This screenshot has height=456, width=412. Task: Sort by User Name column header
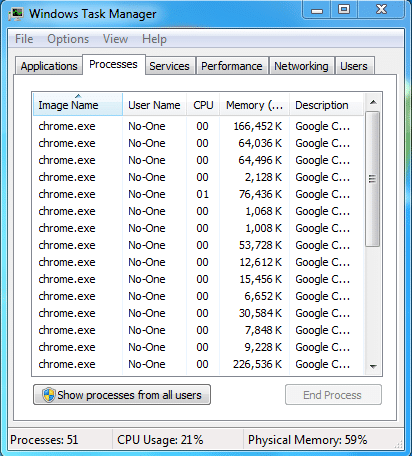(154, 105)
